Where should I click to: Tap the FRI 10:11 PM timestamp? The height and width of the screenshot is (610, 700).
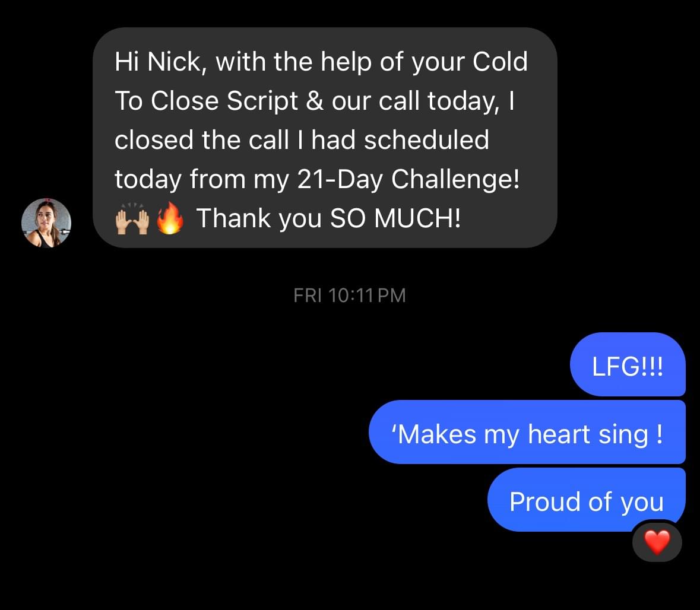click(350, 295)
